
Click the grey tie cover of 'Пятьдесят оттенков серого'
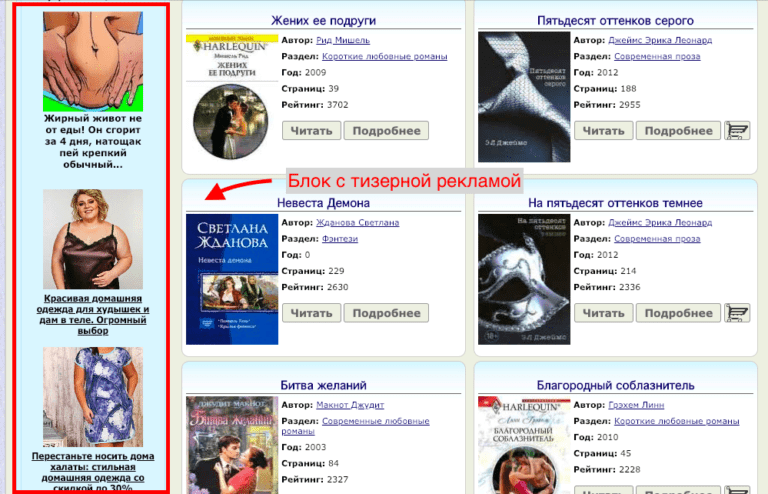[x=524, y=97]
